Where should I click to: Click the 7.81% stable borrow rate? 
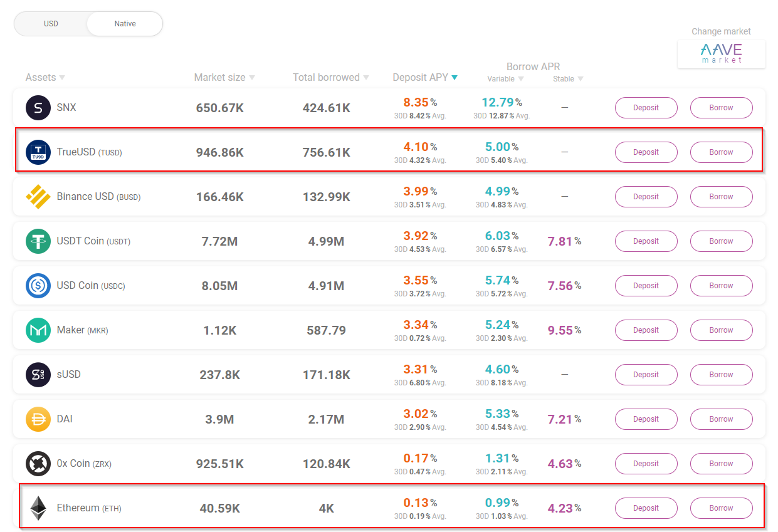tap(564, 241)
